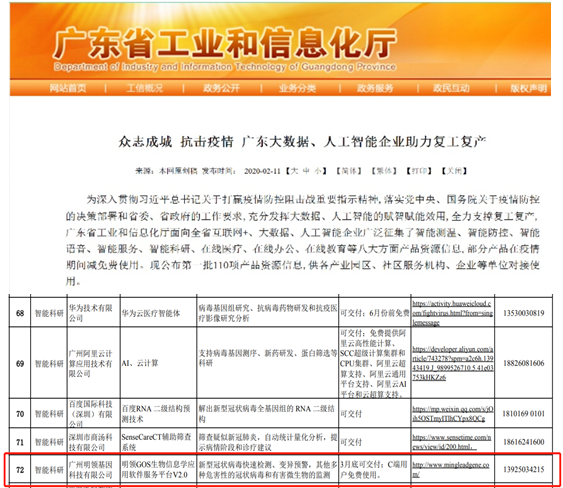The height and width of the screenshot is (488, 563).
Task: Open the 版权声明 navigation item
Action: [x=529, y=88]
